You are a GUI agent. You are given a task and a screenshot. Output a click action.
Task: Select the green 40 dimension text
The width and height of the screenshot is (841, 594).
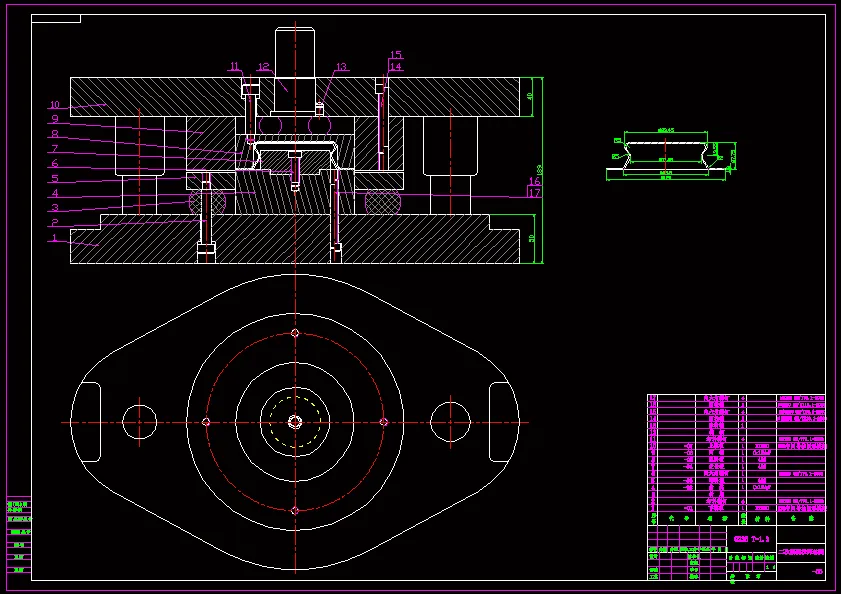(530, 97)
